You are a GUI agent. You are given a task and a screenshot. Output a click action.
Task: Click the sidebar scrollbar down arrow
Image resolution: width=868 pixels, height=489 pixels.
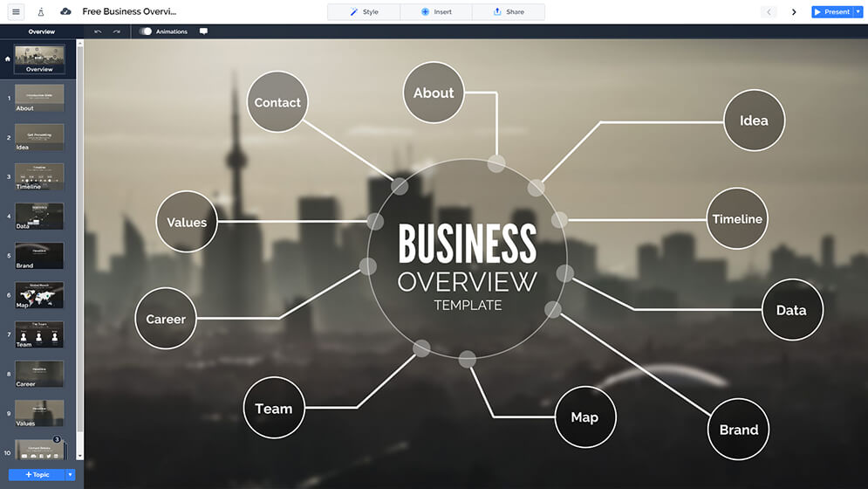click(x=80, y=456)
